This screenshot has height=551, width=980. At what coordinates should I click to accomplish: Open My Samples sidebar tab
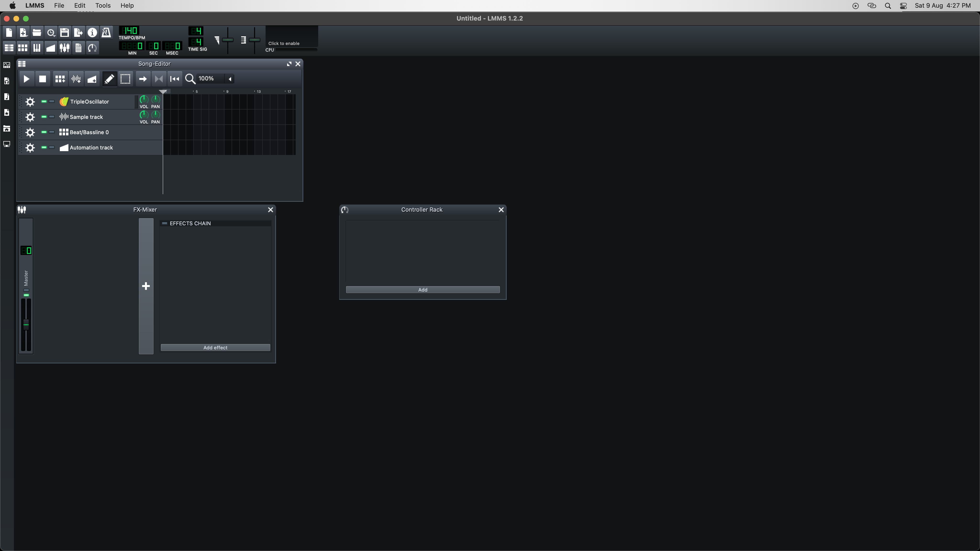click(7, 97)
